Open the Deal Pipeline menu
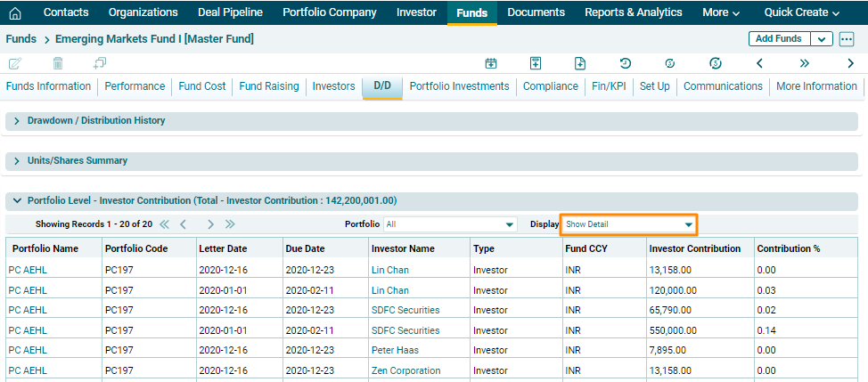 click(230, 12)
